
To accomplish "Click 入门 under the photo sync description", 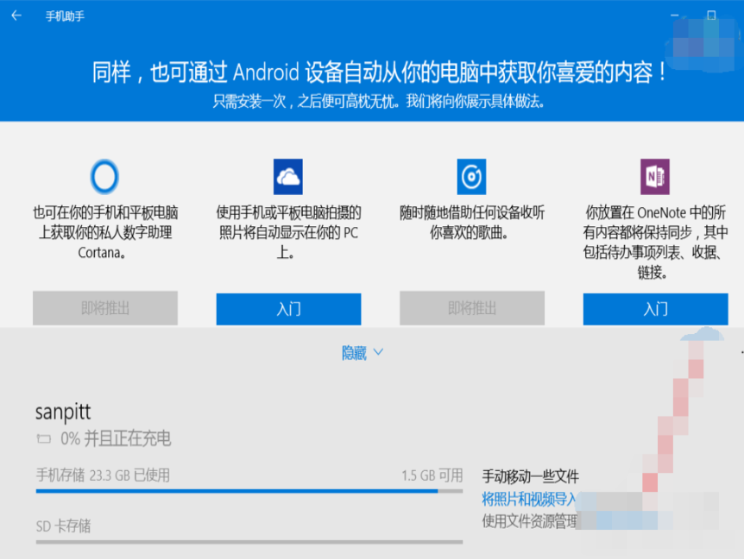I will (288, 309).
